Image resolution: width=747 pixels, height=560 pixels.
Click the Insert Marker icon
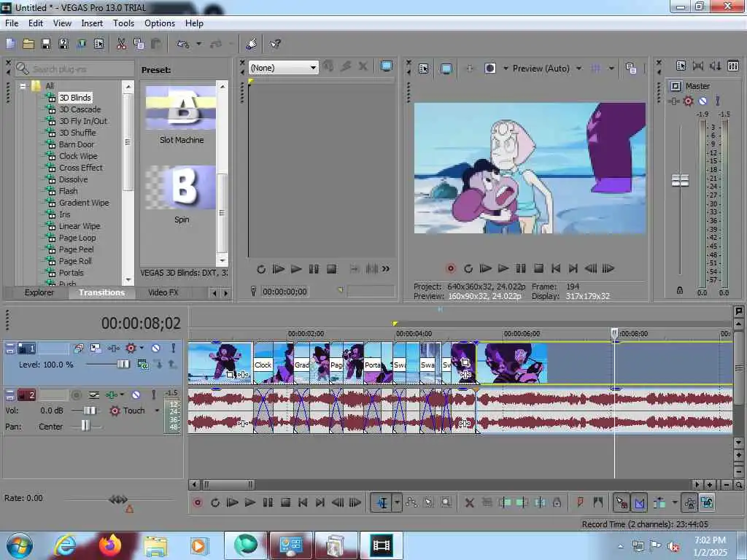(580, 502)
